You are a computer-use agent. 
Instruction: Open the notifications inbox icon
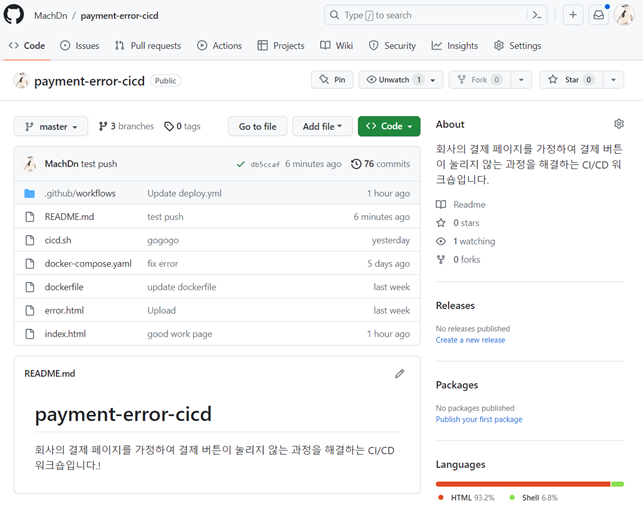point(599,15)
